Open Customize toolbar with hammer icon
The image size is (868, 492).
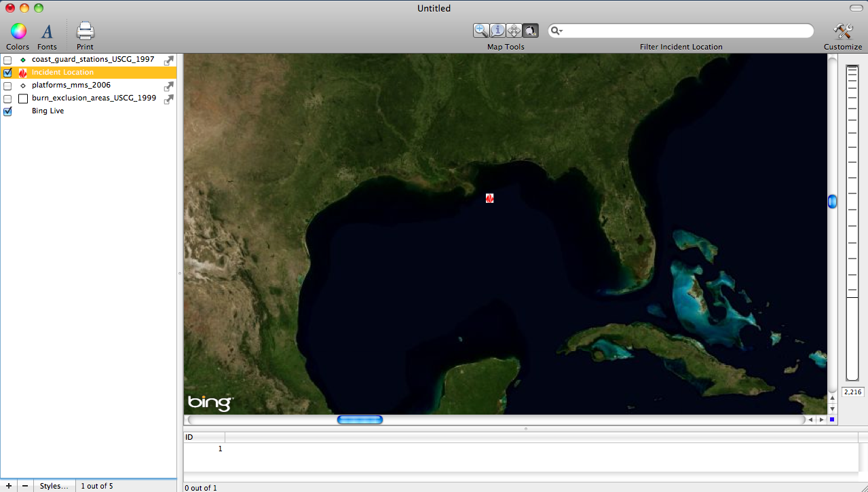pos(843,31)
